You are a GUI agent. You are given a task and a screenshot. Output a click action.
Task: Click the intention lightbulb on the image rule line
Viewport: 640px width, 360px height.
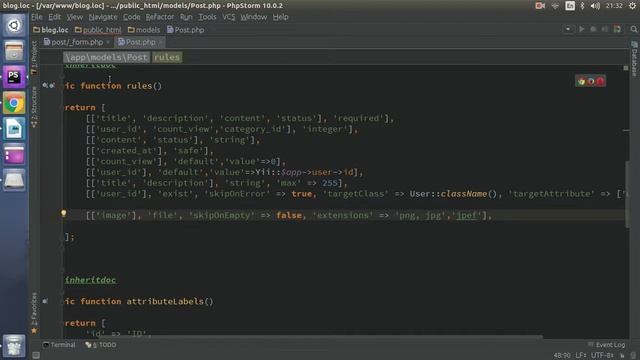(64, 213)
